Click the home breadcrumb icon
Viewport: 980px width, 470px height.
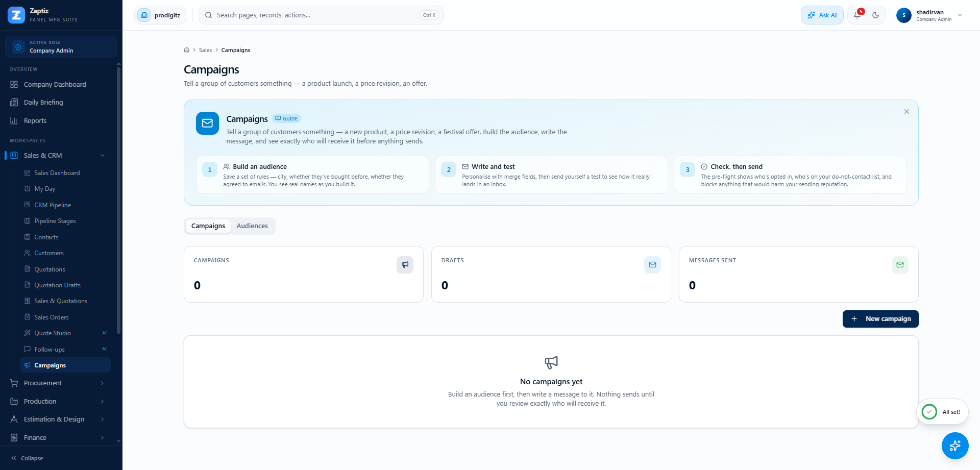[187, 50]
